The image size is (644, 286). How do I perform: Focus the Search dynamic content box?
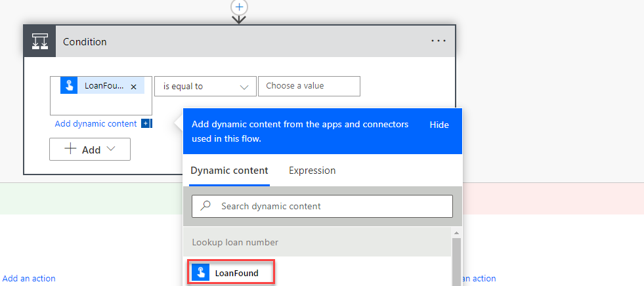pyautogui.click(x=328, y=206)
